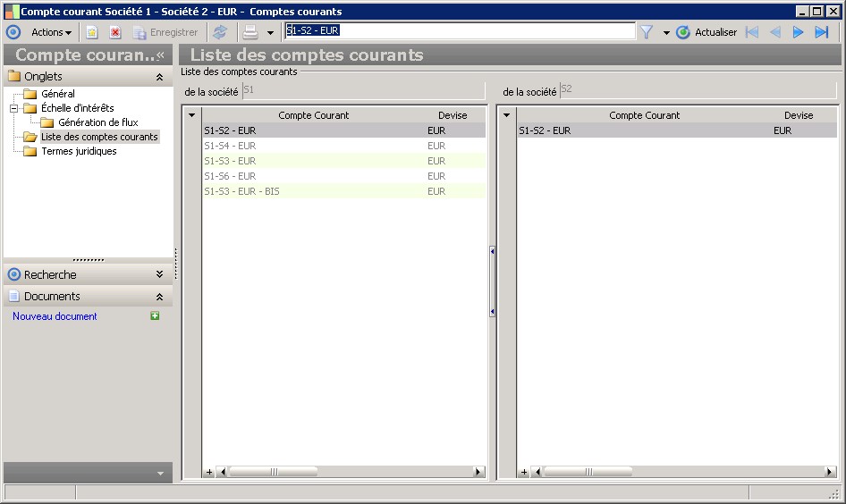
Task: Click the filter funnel icon
Action: 647,32
